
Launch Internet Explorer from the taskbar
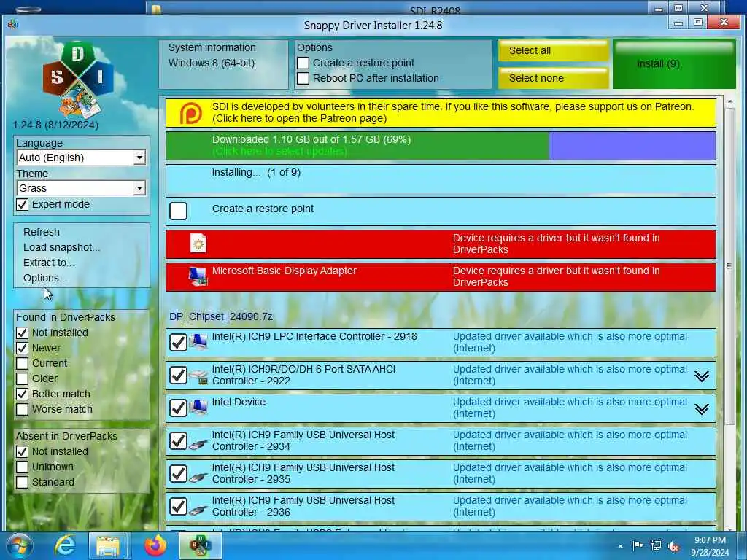(65, 545)
